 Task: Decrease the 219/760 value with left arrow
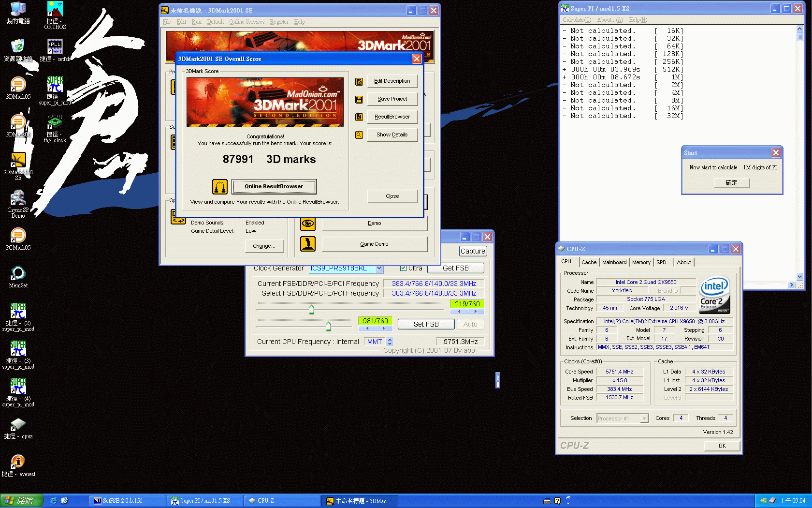point(459,312)
